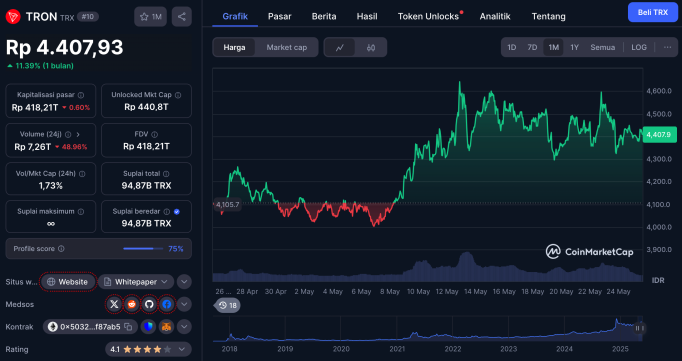This screenshot has width=682, height=361.
Task: Open the Hasil tab
Action: (367, 17)
